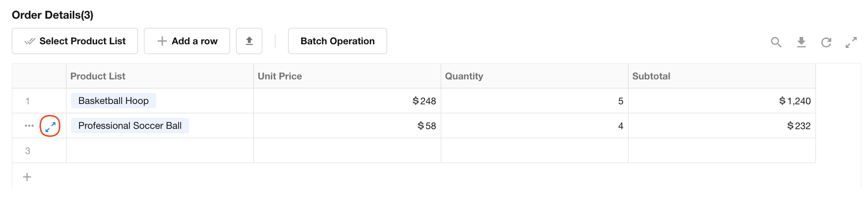Click the Subtotal column header
The height and width of the screenshot is (202, 868).
click(651, 76)
